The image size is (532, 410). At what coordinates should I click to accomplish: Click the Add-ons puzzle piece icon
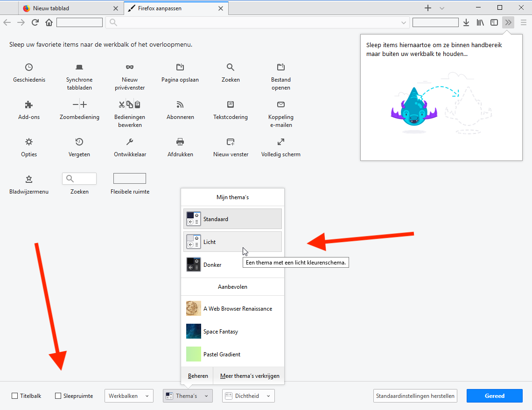coord(29,104)
